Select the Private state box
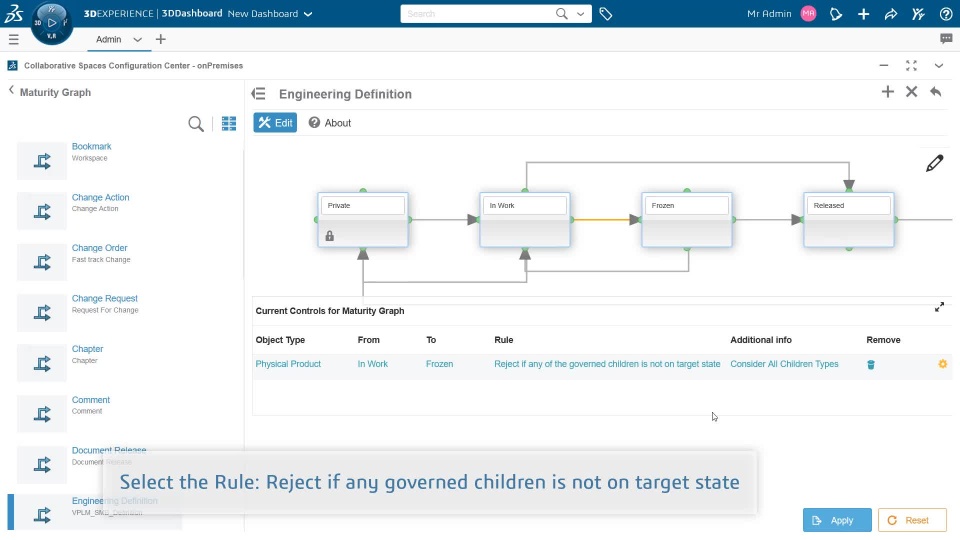The width and height of the screenshot is (960, 540). click(363, 220)
